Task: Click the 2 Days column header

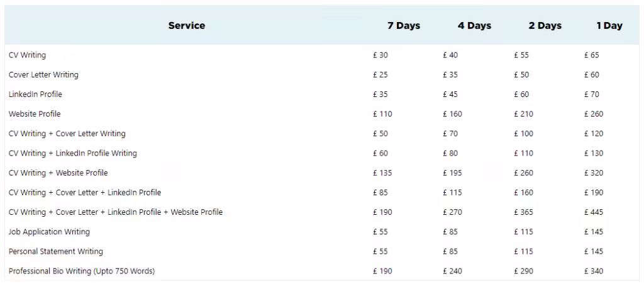Action: [x=545, y=26]
